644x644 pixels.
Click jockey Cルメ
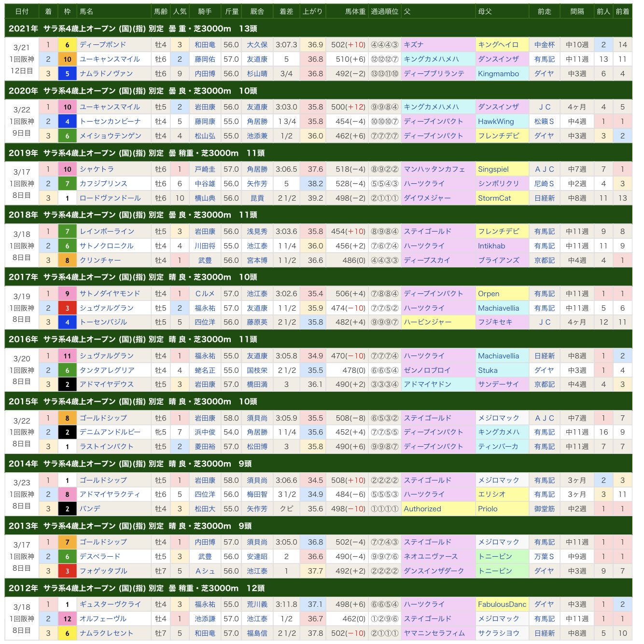coord(205,294)
